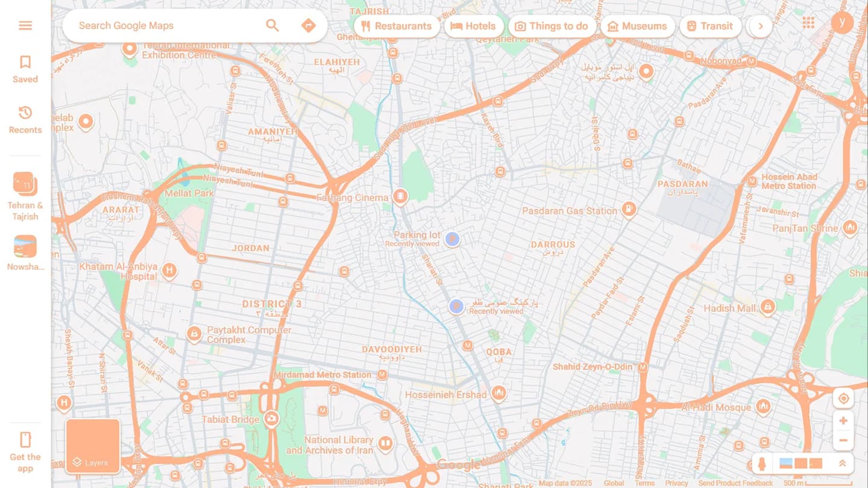Select the Tehran International Exhibition Centre pin

point(130,49)
